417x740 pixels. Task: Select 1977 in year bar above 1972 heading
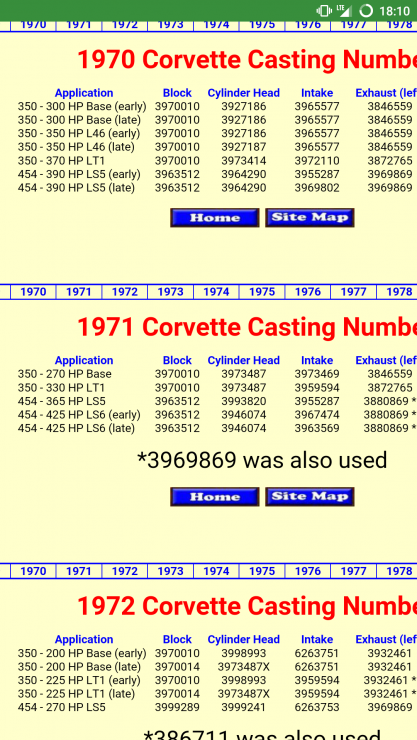353,571
